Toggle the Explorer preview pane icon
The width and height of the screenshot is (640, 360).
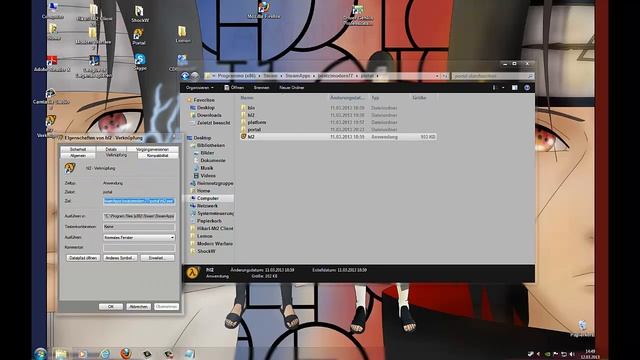(x=514, y=87)
